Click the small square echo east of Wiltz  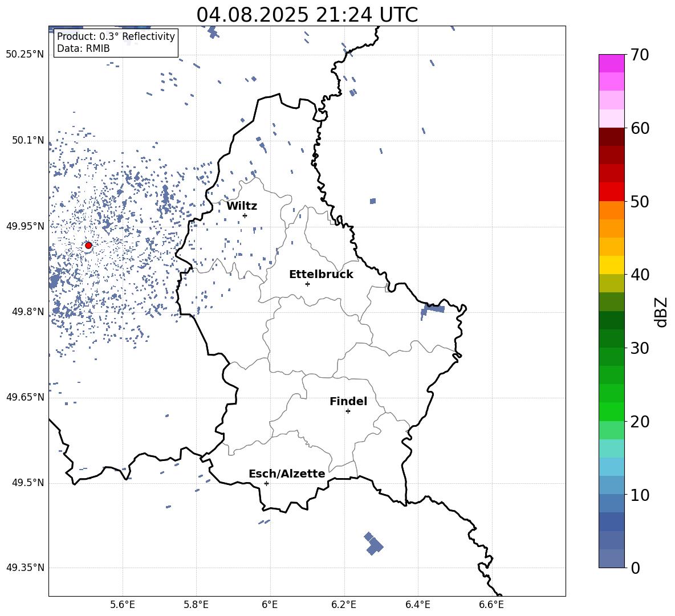coord(373,201)
